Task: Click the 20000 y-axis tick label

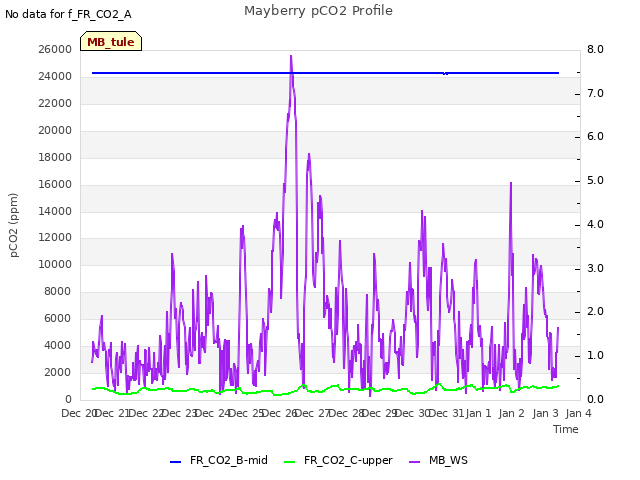Action: point(55,131)
